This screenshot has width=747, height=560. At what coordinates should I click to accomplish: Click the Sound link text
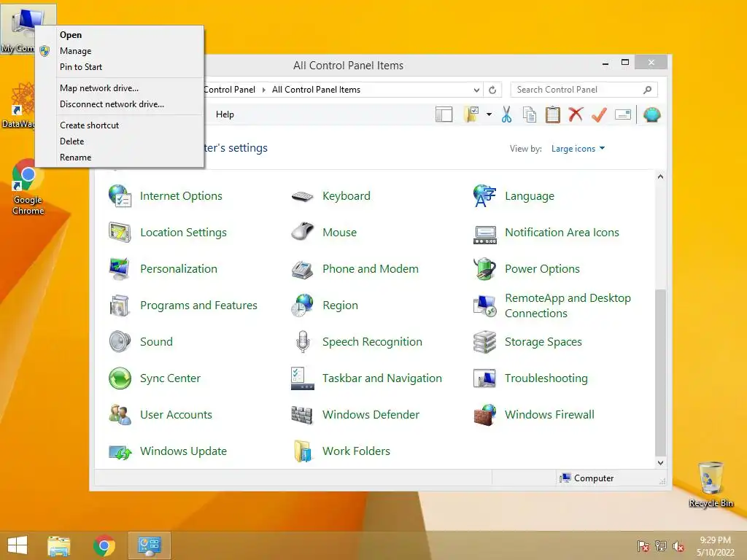(156, 342)
